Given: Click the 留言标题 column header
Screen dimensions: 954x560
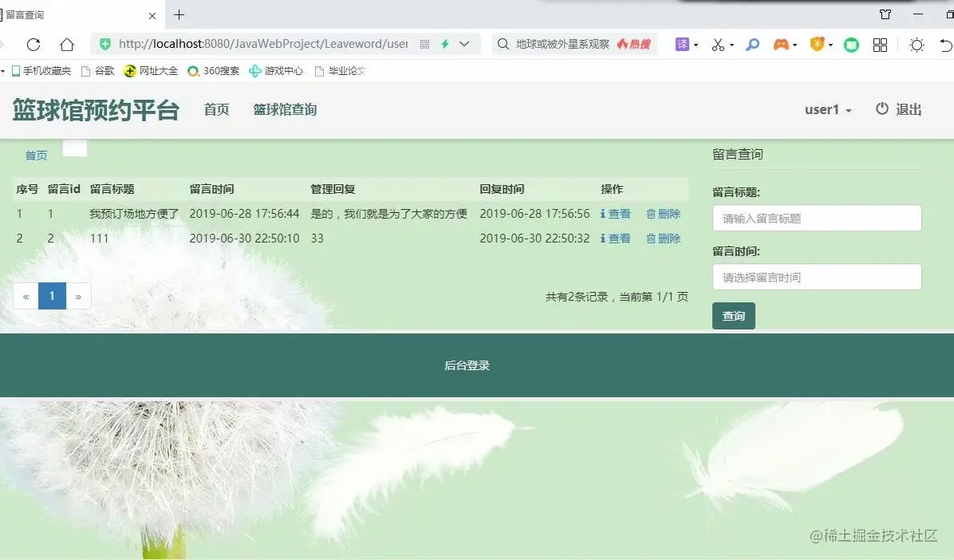Looking at the screenshot, I should [x=112, y=189].
